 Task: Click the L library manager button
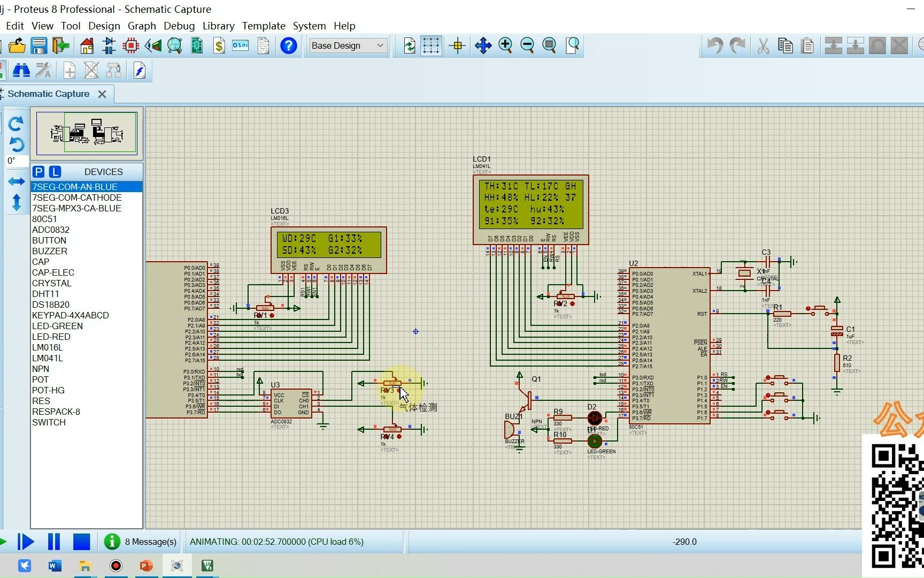(55, 172)
